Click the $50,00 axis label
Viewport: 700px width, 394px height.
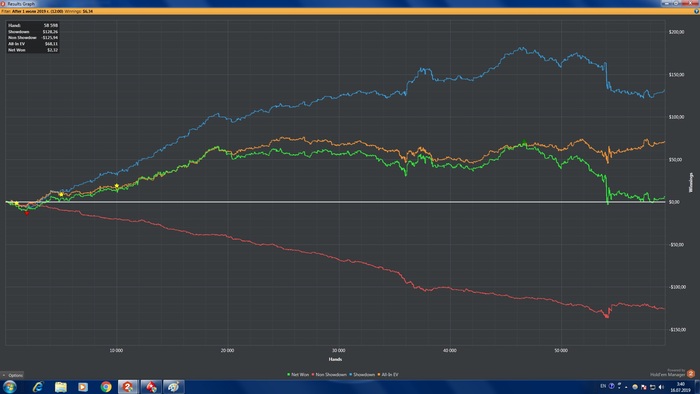(675, 159)
